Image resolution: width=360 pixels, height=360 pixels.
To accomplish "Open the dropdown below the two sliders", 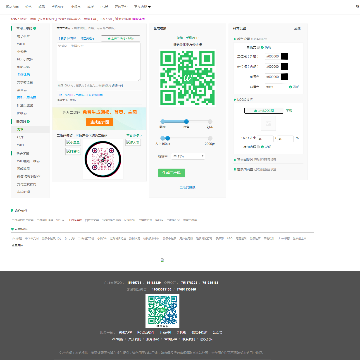I will point(187,156).
